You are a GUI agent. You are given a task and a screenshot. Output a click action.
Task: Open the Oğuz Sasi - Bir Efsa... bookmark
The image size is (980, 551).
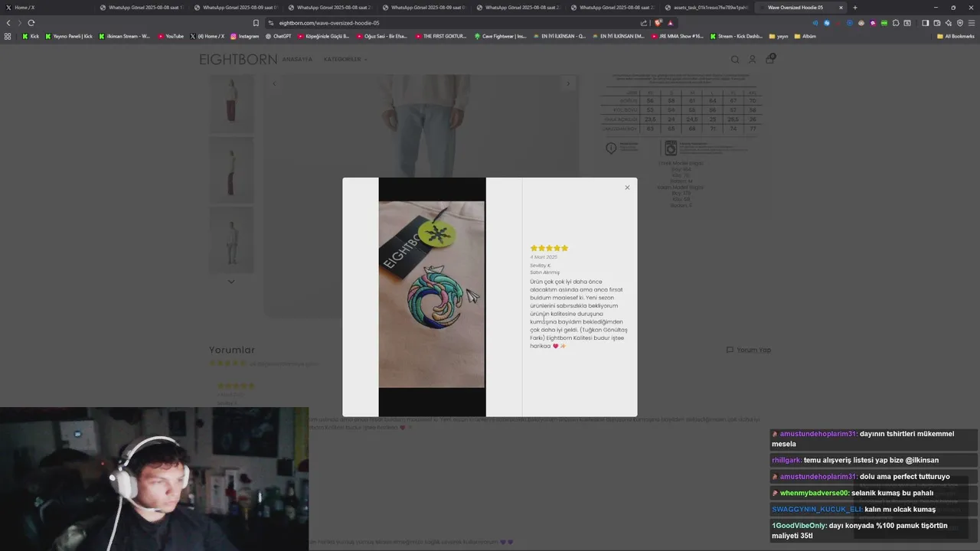[x=381, y=36]
